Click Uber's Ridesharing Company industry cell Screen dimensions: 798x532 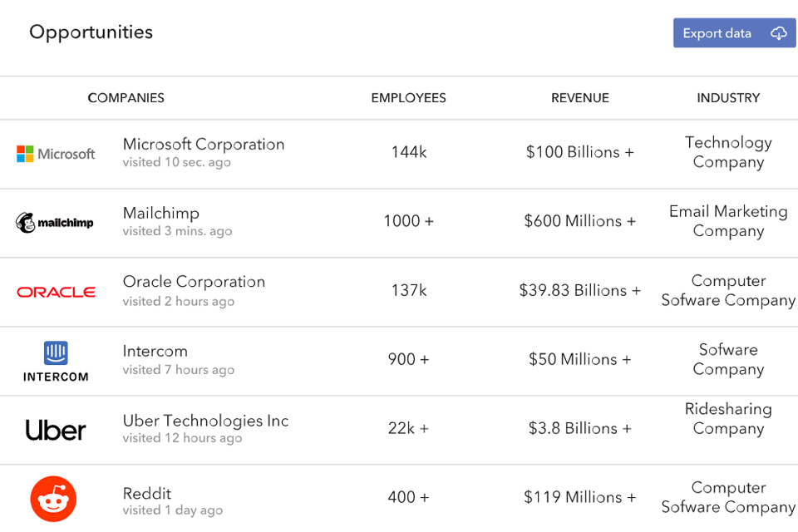728,419
